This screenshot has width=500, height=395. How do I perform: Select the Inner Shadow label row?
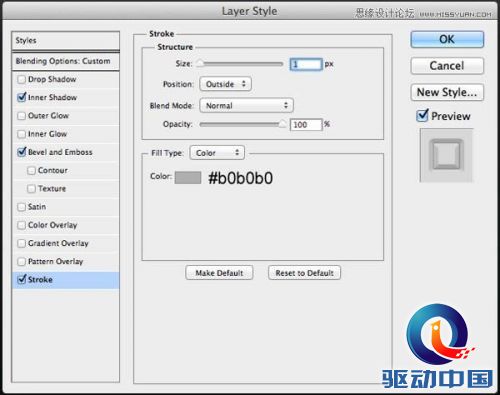66,97
